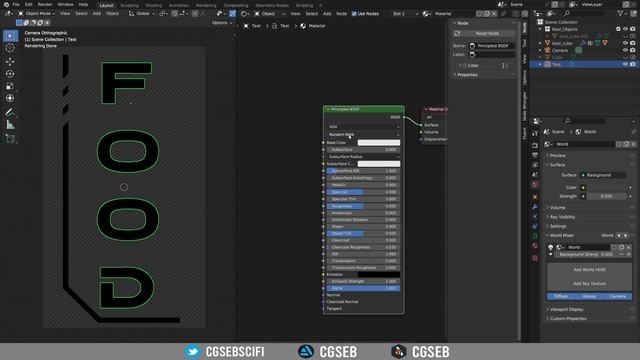Open the Object Mode dropdown
The image size is (640, 360).
click(x=36, y=13)
